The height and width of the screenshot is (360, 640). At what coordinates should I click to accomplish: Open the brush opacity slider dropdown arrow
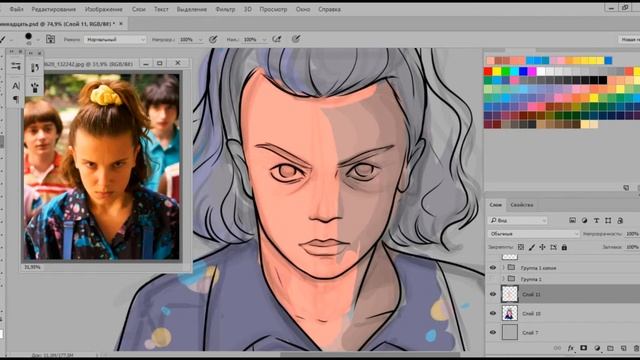pyautogui.click(x=200, y=40)
